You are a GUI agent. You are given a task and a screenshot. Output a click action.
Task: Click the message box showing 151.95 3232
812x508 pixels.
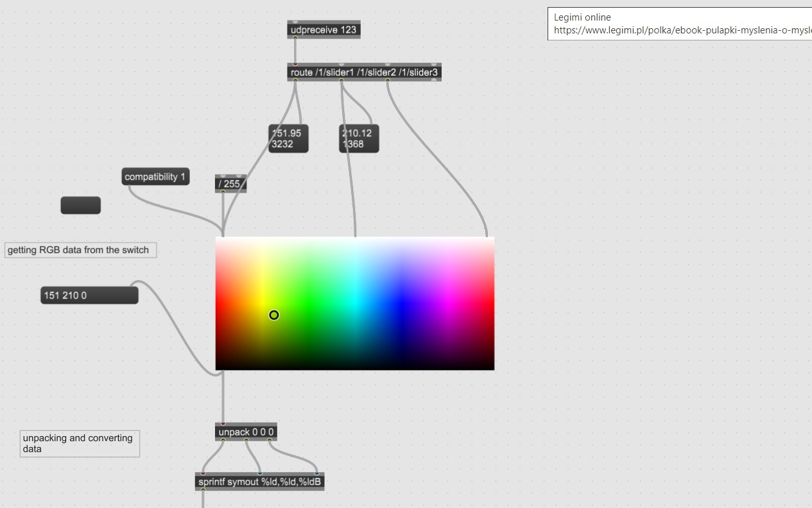click(288, 139)
